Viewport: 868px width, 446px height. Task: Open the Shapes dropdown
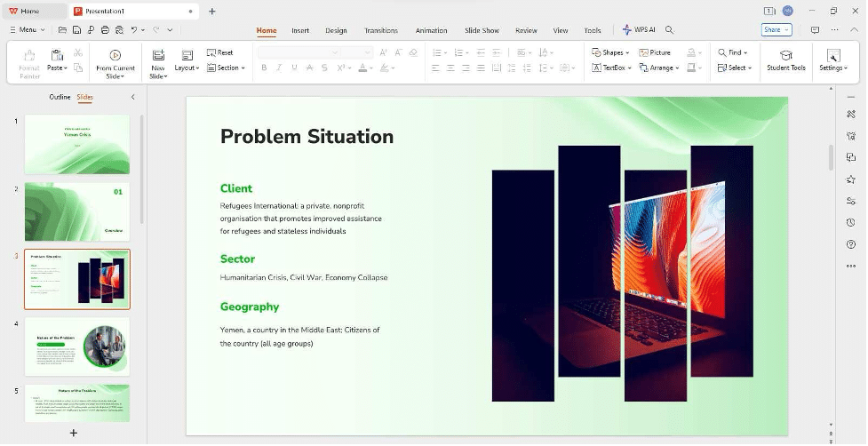(x=610, y=52)
